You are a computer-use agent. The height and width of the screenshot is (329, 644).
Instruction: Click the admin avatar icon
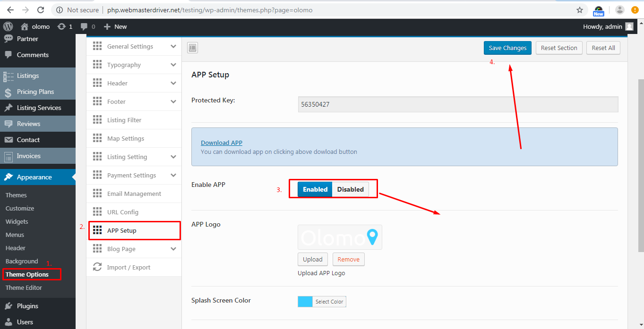[x=629, y=27]
